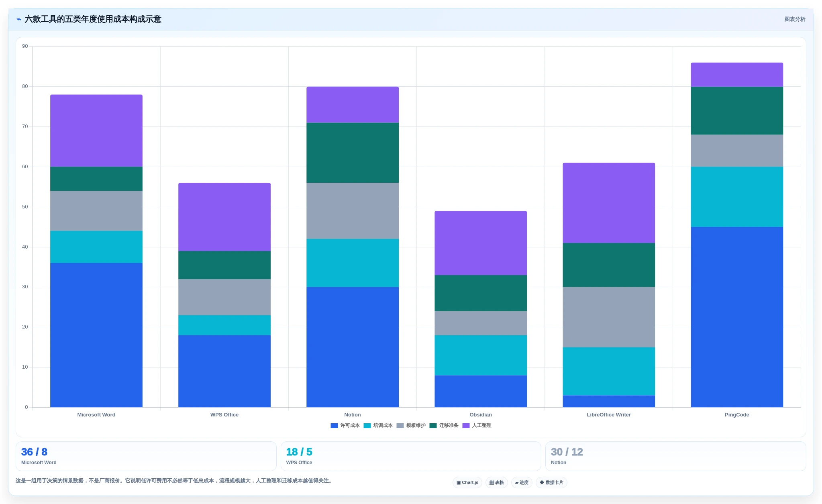The width and height of the screenshot is (822, 504).
Task: Click the 进度 chip
Action: click(x=522, y=482)
